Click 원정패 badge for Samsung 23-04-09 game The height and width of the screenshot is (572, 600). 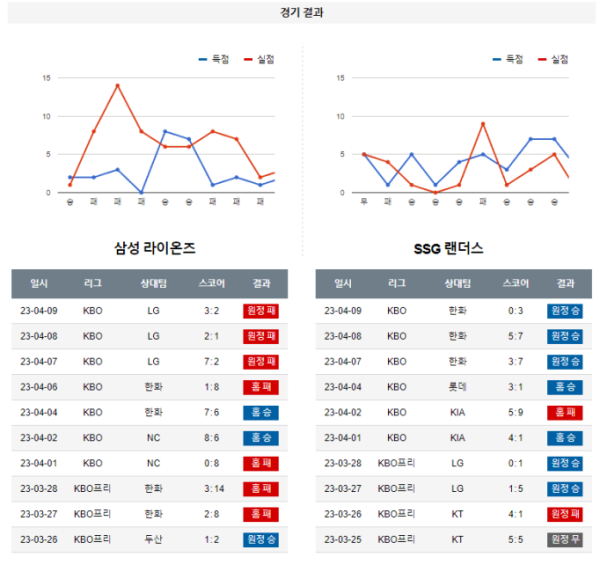click(261, 311)
